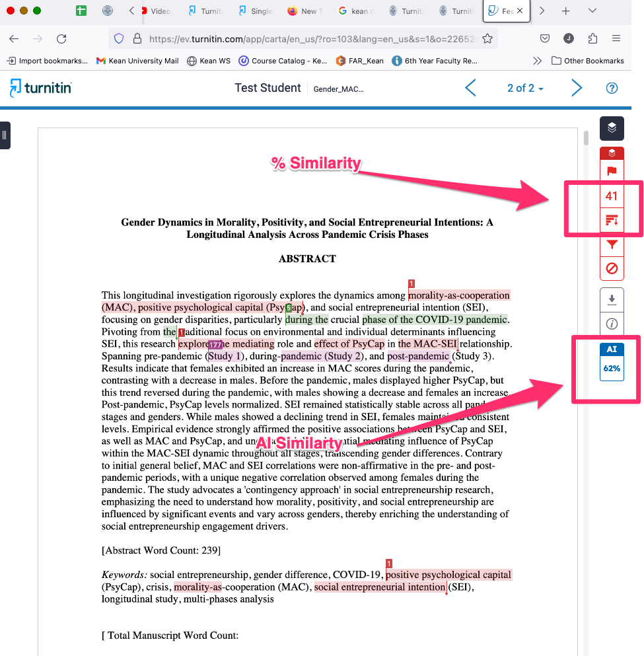Open the all sources breakdown icon
Viewport: 644px width, 656px height.
point(612,219)
